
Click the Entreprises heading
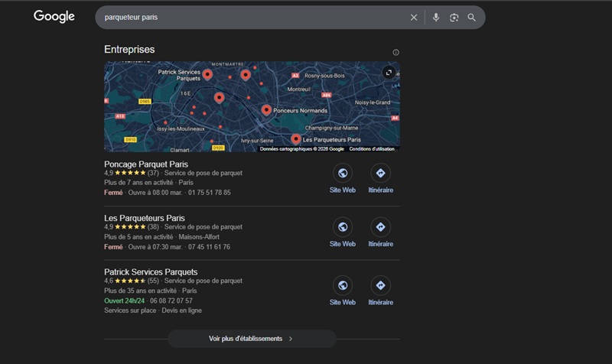[x=129, y=50]
